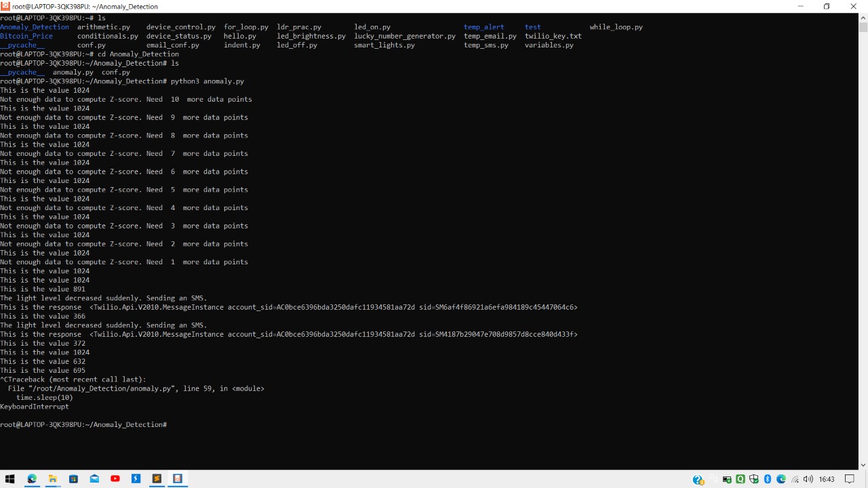
Task: Click 'twilio_key.txt' in the file listing
Action: coord(553,36)
